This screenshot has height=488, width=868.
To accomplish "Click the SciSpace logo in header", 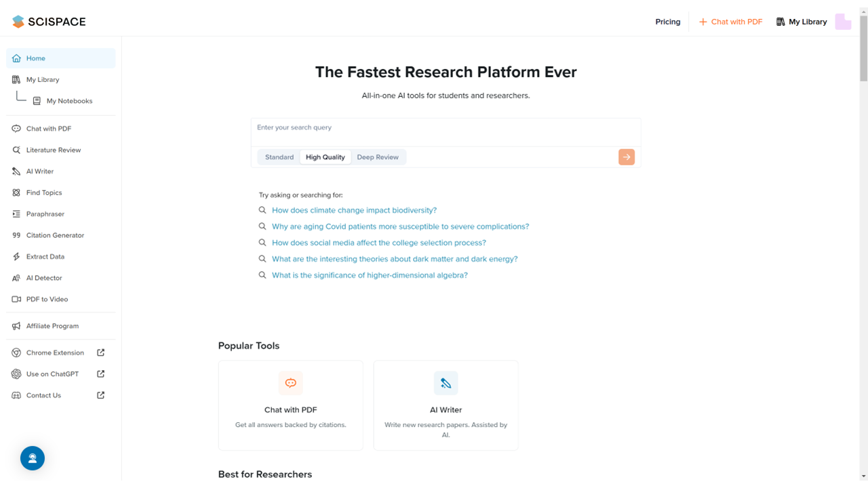I will pyautogui.click(x=49, y=22).
